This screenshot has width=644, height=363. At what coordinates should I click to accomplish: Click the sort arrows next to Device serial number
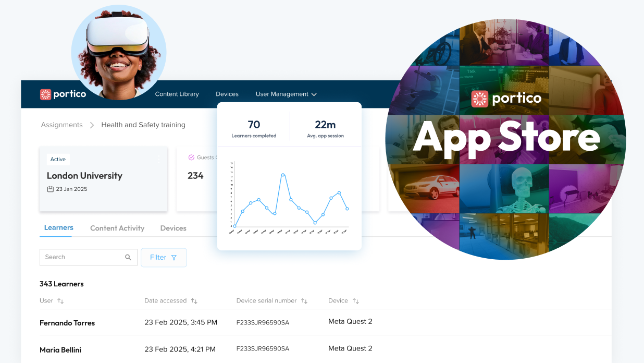pos(304,301)
